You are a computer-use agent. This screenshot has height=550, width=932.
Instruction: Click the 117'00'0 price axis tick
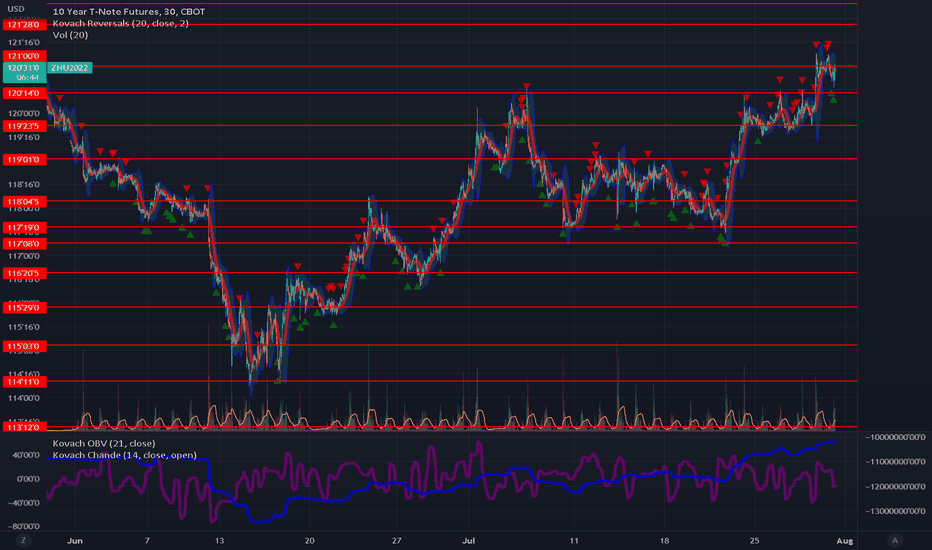click(x=24, y=256)
